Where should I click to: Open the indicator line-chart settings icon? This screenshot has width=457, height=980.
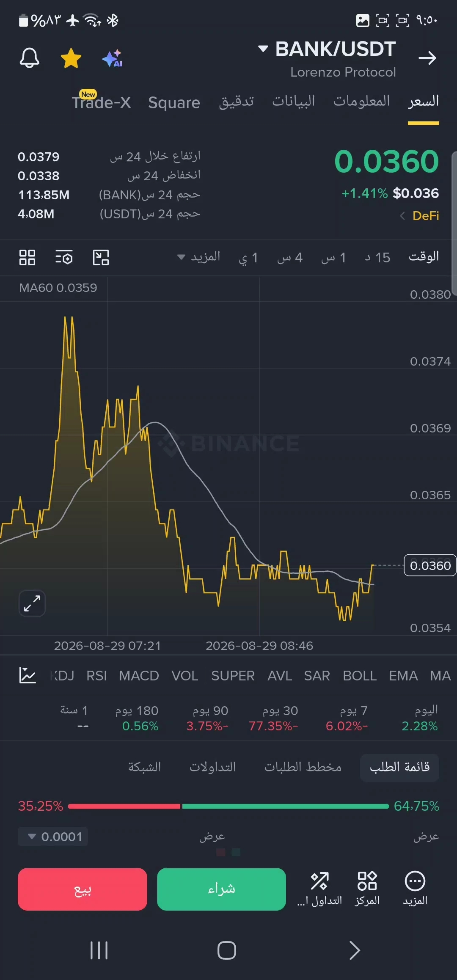28,675
